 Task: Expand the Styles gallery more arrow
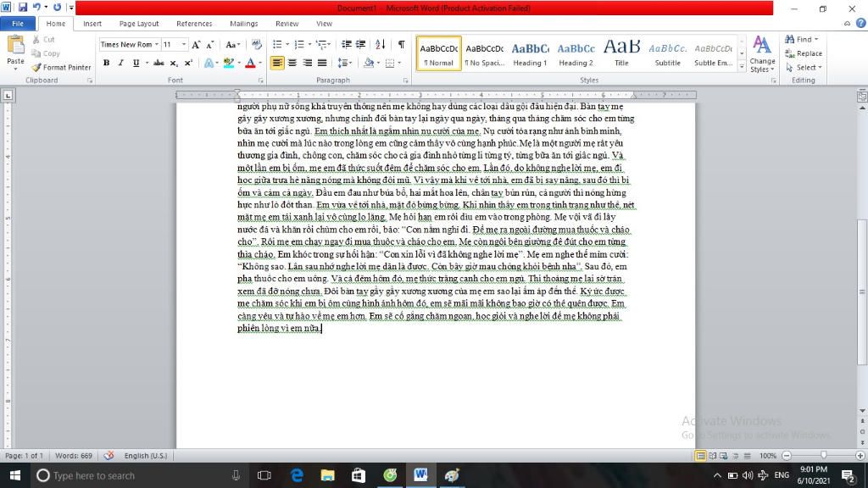[x=741, y=67]
